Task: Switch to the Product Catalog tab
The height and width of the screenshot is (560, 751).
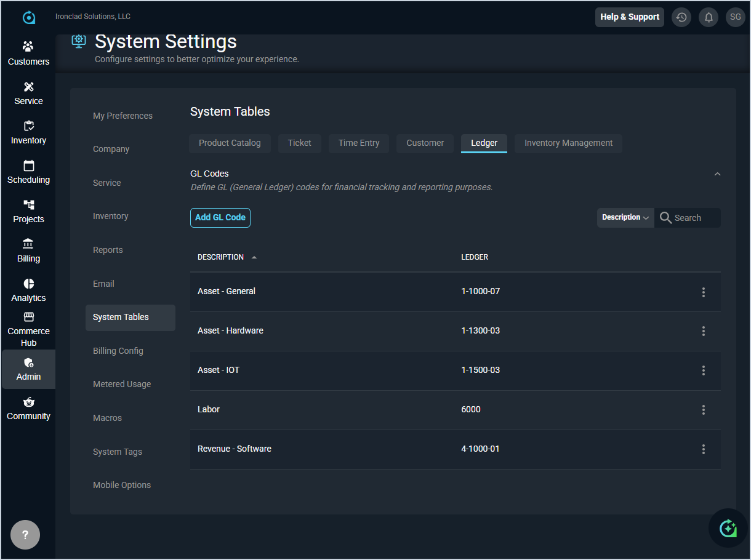Action: coord(230,143)
